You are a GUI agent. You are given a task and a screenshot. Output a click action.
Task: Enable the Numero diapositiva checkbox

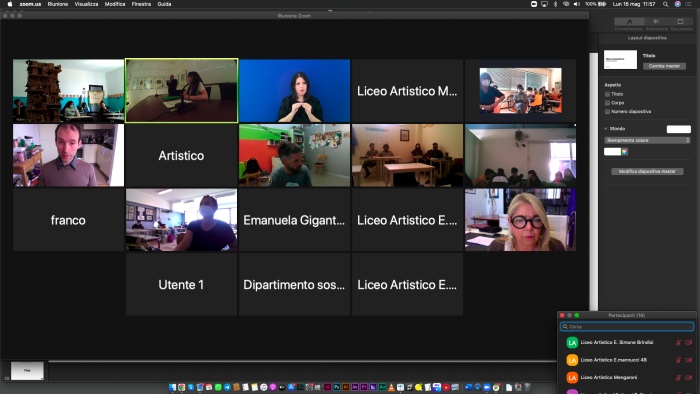pyautogui.click(x=607, y=112)
